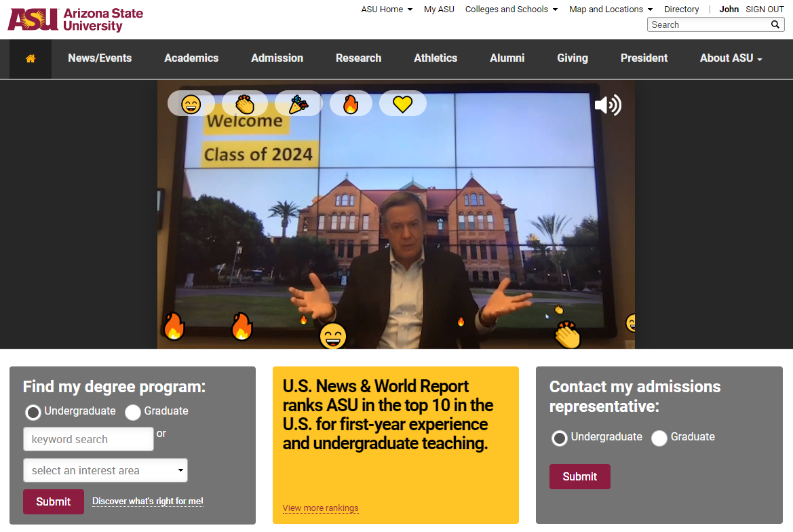Select Undergraduate in Find my degree program
Viewport: 793px width, 532px height.
(33, 412)
